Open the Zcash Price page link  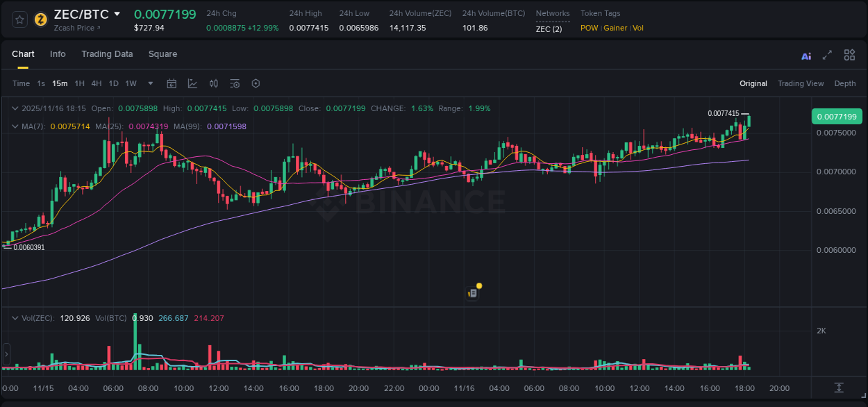(x=78, y=28)
